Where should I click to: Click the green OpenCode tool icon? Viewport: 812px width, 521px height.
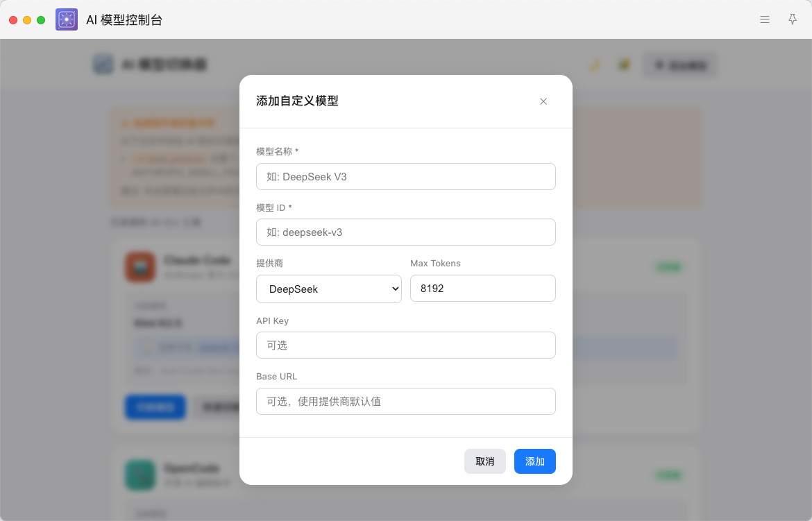click(140, 475)
